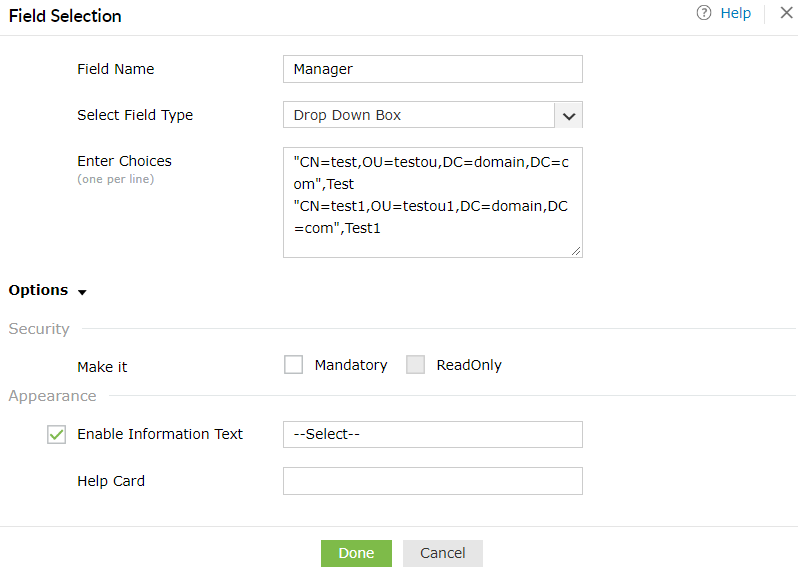Screen dimensions: 798x572
Task: Click the chevron arrow beside Drop Down Box
Action: 569,115
